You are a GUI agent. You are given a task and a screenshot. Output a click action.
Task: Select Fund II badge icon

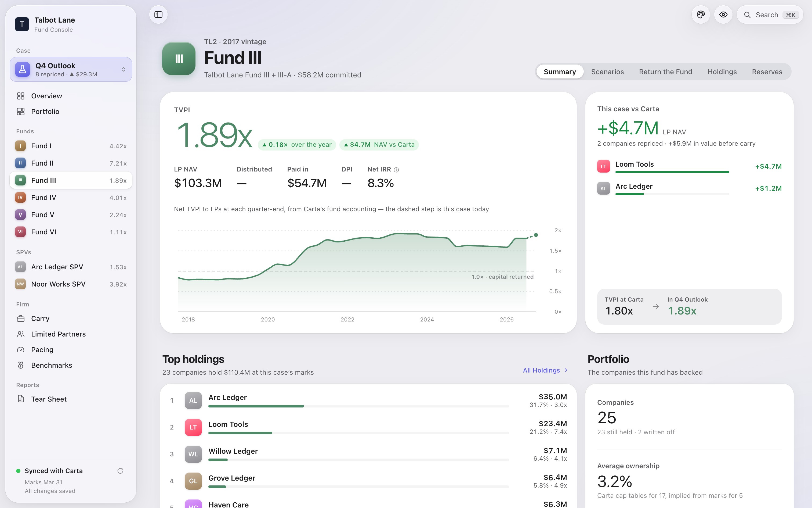pyautogui.click(x=20, y=163)
